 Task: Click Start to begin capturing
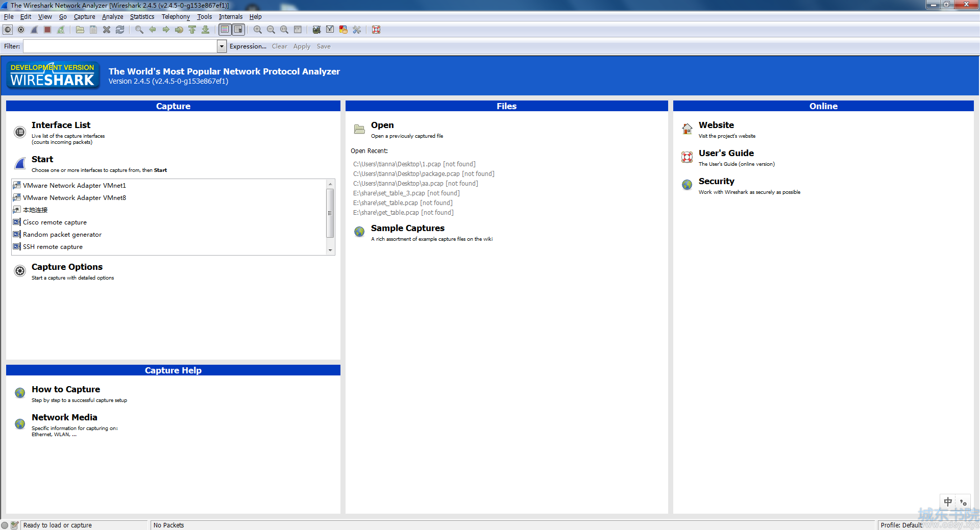tap(42, 159)
